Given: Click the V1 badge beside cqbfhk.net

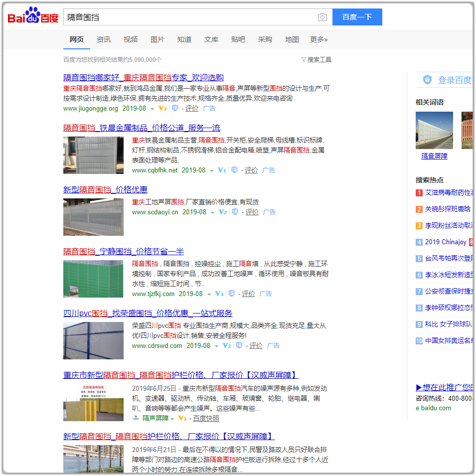Looking at the screenshot, I should [222, 170].
